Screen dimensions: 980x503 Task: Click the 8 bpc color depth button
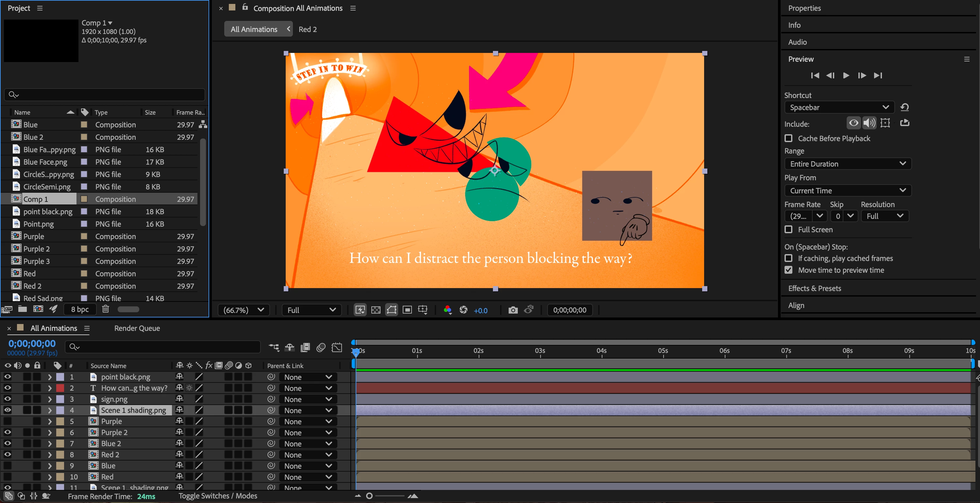coord(79,309)
